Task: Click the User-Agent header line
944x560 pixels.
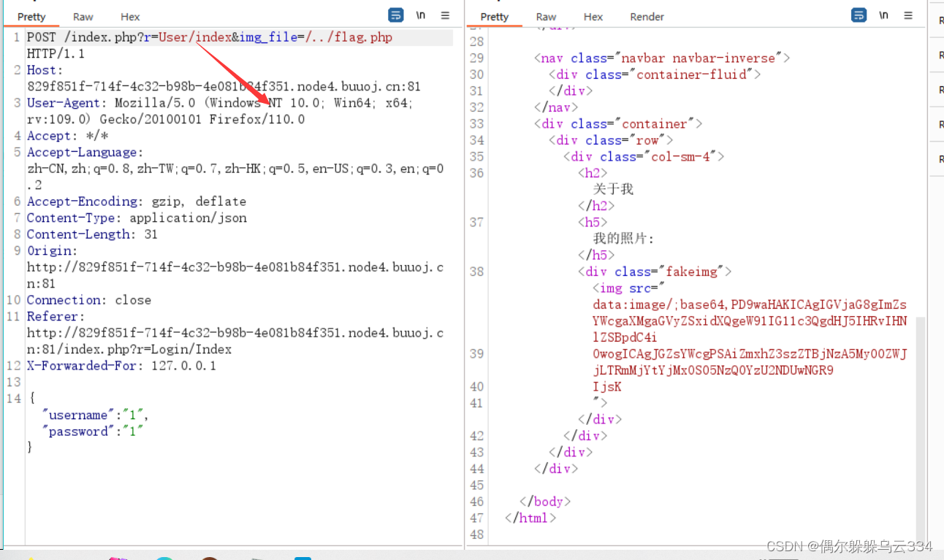Action: pyautogui.click(x=221, y=111)
